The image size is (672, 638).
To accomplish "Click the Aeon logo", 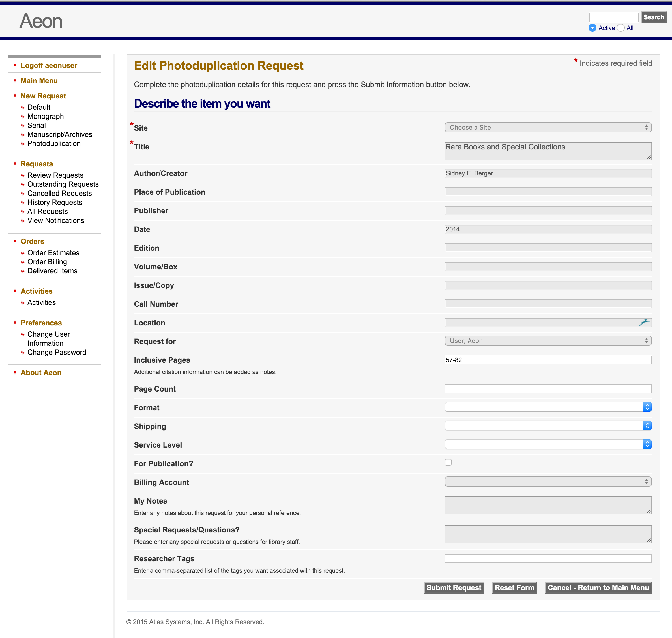I will pos(41,21).
